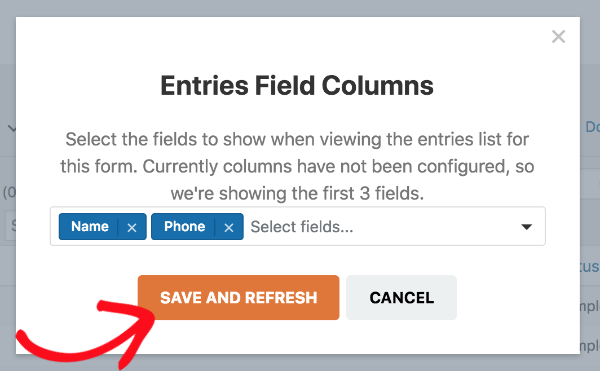This screenshot has width=600, height=371.
Task: Click the Save and Refresh button
Action: (x=238, y=297)
